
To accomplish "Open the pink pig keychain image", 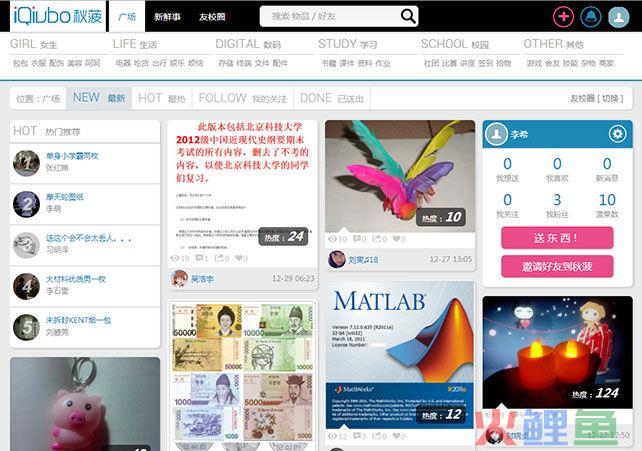I will [85, 404].
